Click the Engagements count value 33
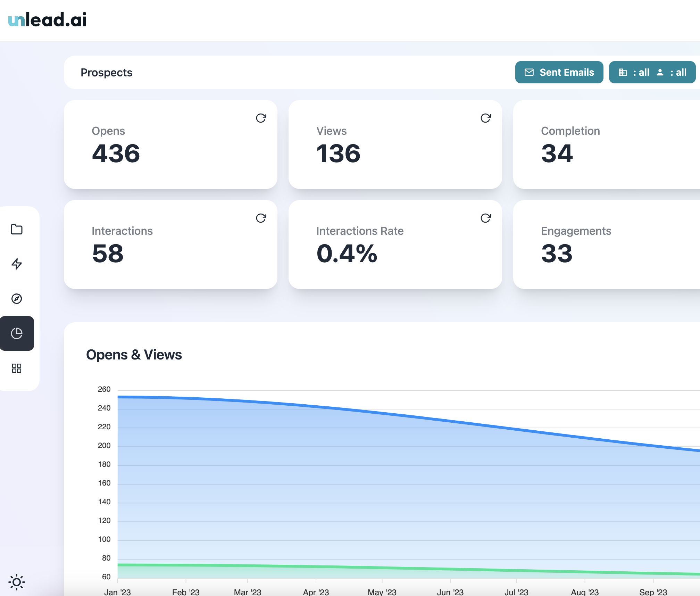The height and width of the screenshot is (596, 700). [x=557, y=254]
